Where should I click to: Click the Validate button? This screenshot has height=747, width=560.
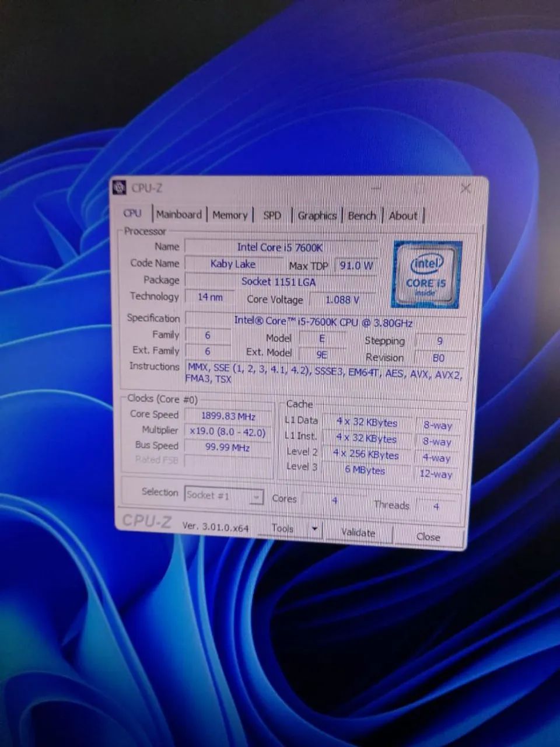tap(358, 532)
